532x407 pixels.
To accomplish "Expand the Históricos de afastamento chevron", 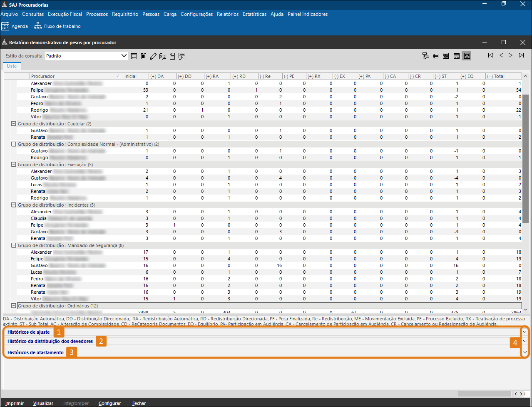I will (x=525, y=352).
